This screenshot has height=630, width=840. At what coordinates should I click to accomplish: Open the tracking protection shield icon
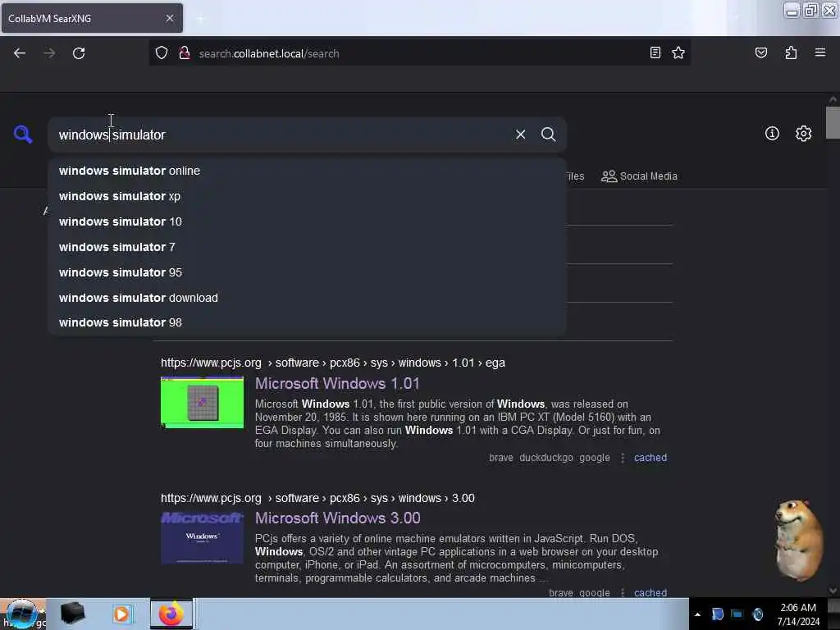[162, 52]
